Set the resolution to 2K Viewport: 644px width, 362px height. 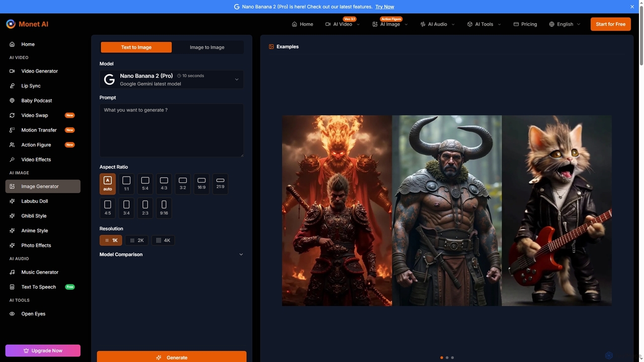coord(137,240)
